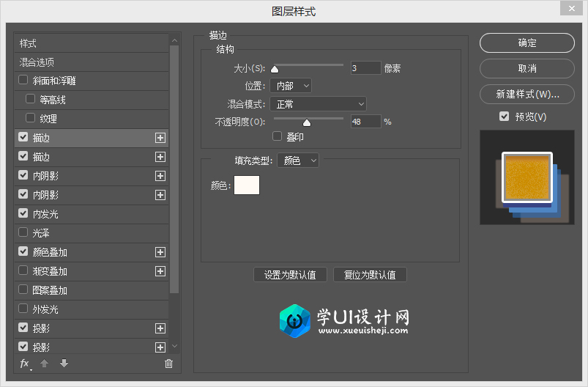
Task: Open the 光泽 settings by its label
Action: click(41, 233)
